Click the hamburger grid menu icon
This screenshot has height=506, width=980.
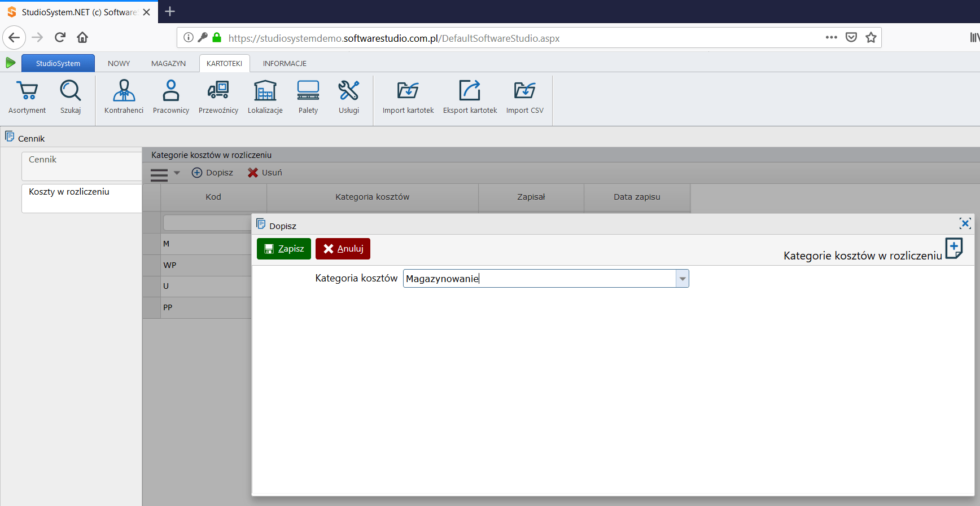click(x=159, y=175)
